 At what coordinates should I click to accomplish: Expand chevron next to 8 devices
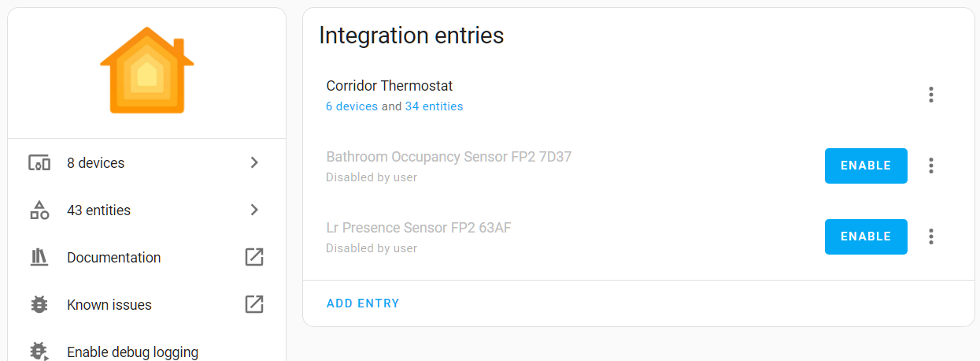tap(254, 163)
